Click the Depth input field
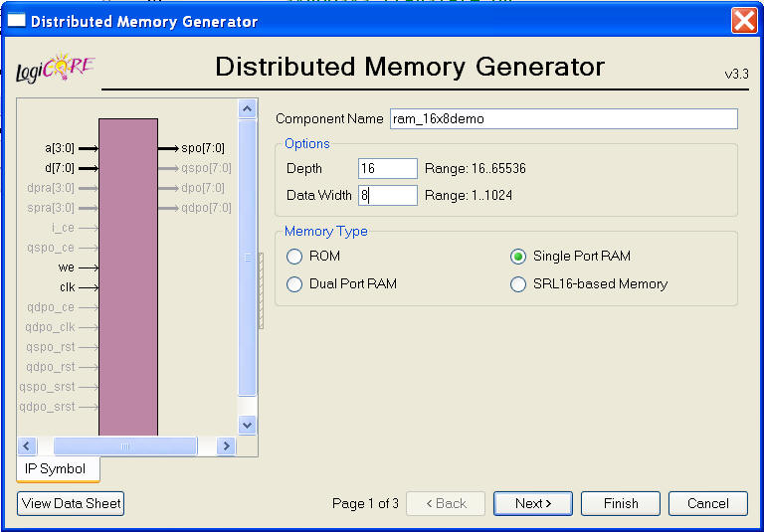 tap(388, 169)
